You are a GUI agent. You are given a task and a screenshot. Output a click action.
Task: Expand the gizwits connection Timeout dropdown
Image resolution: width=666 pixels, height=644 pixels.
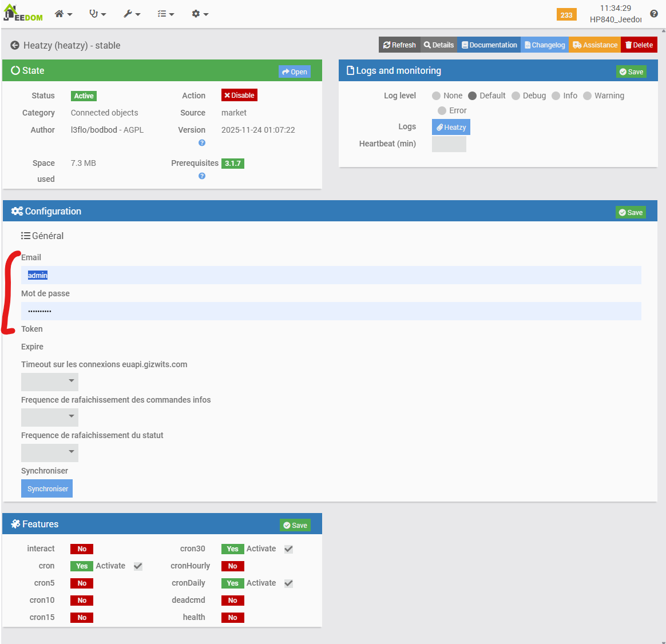tap(50, 381)
